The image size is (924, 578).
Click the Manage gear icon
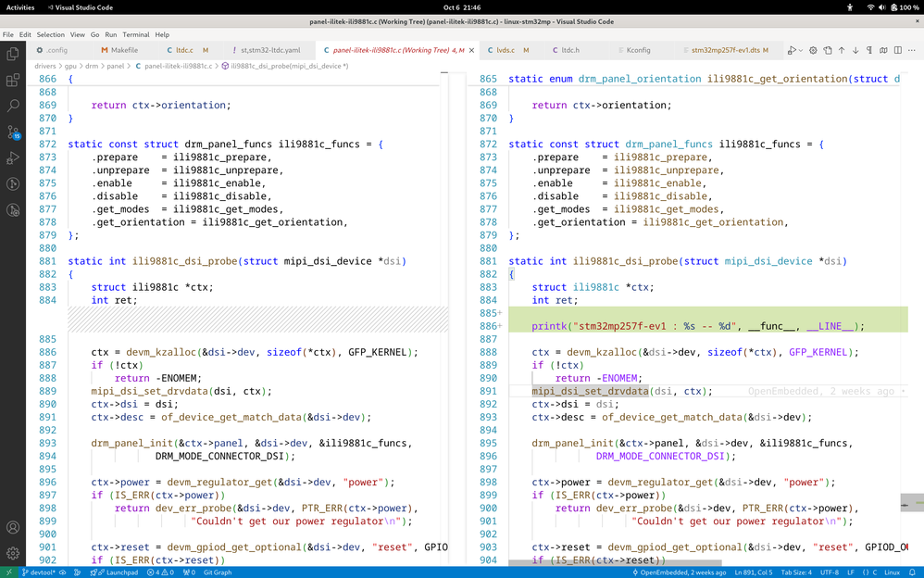click(13, 553)
